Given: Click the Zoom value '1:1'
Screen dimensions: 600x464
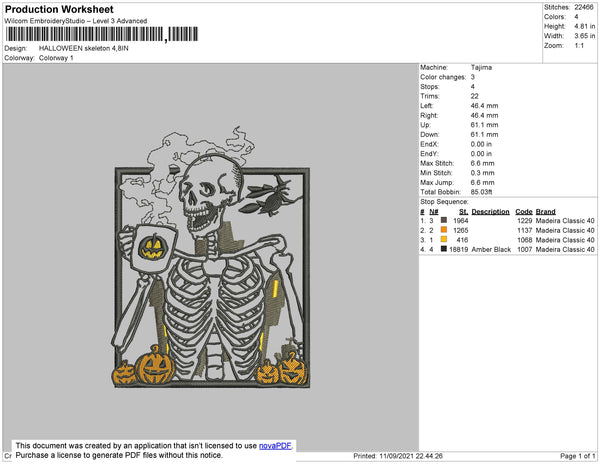Looking at the screenshot, I should coord(579,46).
